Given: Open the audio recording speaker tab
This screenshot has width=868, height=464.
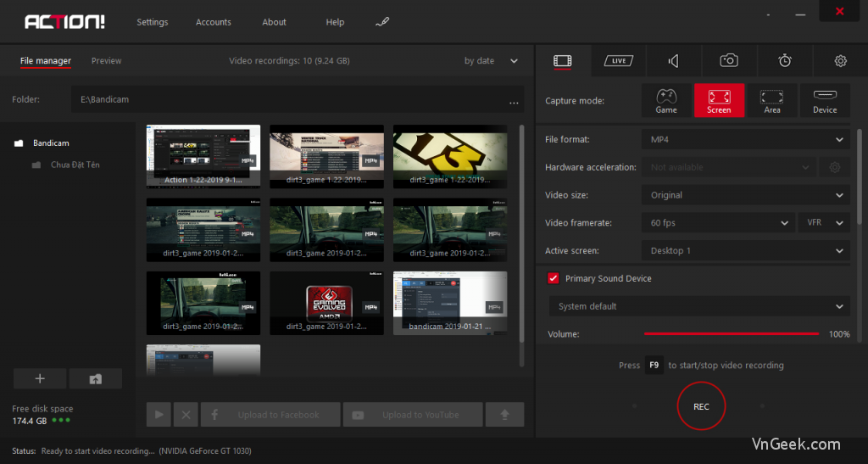Looking at the screenshot, I should click(x=674, y=61).
